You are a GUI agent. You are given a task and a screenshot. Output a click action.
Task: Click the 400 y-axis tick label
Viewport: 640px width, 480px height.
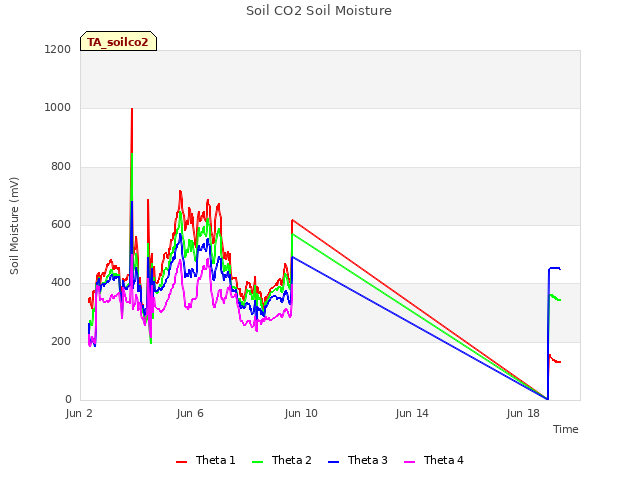pos(61,282)
